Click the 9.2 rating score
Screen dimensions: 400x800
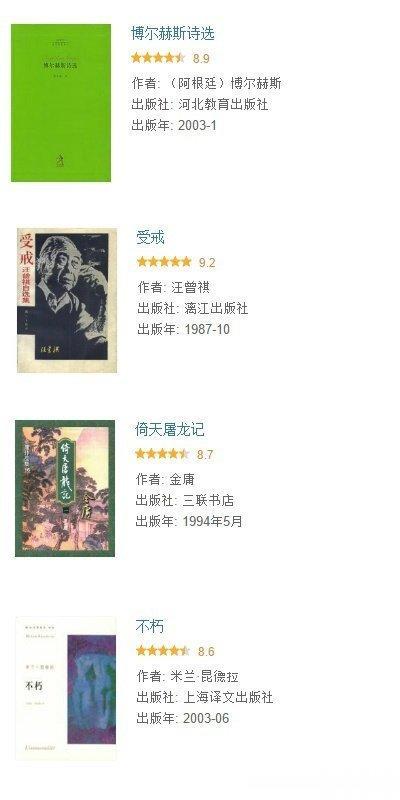click(207, 263)
